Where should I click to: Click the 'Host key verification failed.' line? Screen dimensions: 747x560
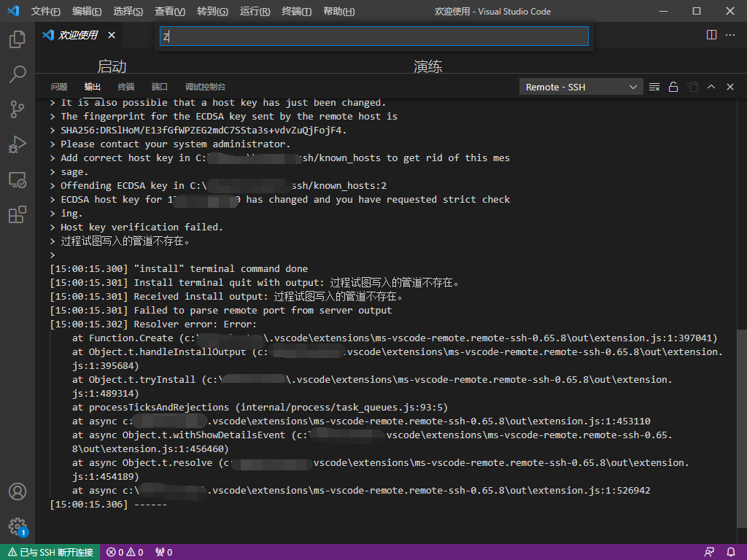click(x=142, y=227)
